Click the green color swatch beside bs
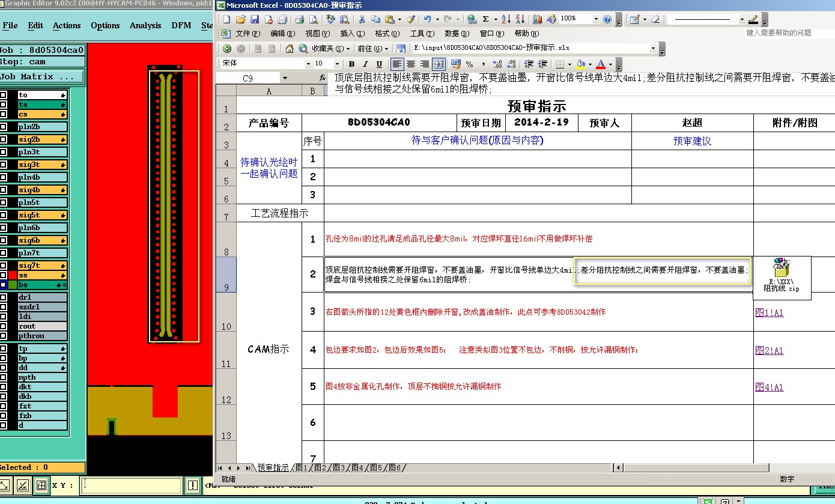The height and width of the screenshot is (504, 835). click(x=12, y=285)
